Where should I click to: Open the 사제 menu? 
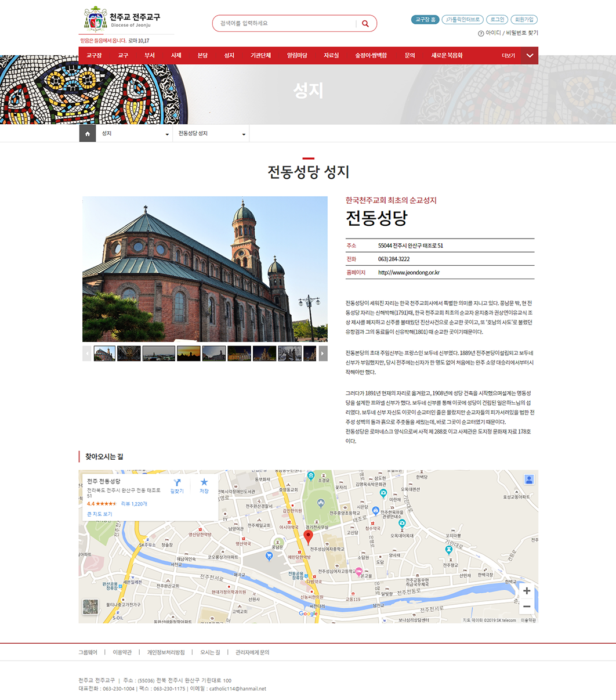tap(176, 56)
